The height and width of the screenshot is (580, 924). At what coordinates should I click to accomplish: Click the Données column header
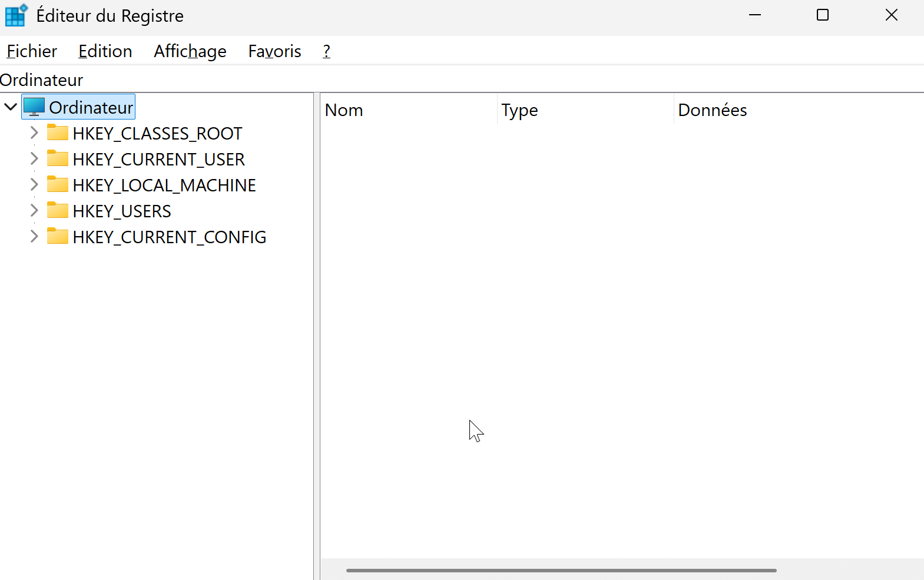tap(799, 110)
